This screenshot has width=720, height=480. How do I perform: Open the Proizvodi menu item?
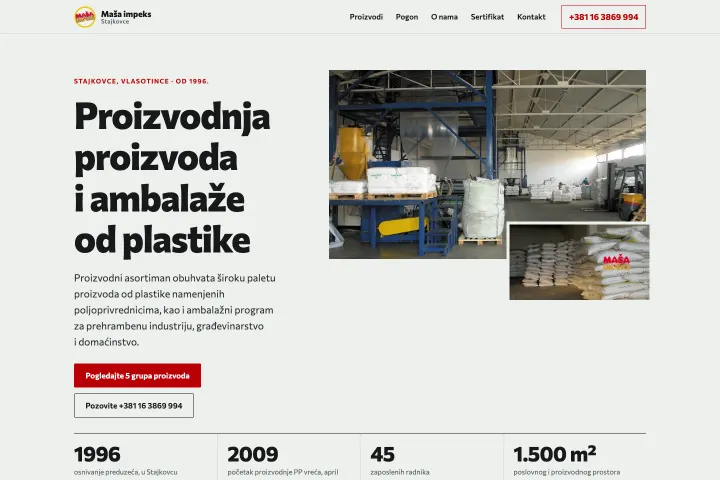pos(366,17)
